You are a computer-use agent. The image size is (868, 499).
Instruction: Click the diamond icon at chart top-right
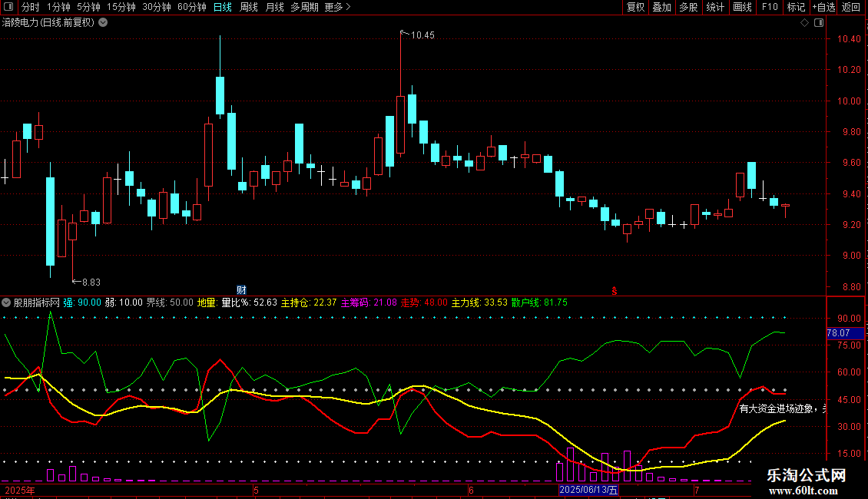(x=805, y=23)
